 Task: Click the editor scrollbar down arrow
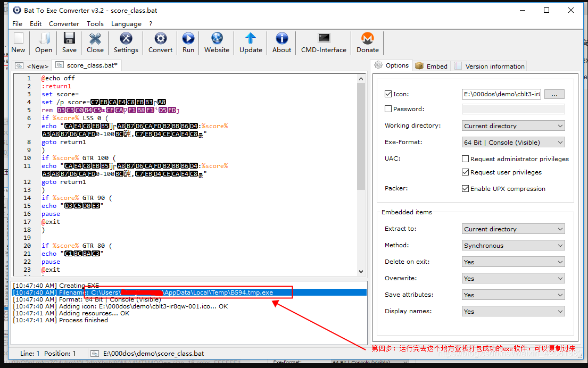[361, 271]
